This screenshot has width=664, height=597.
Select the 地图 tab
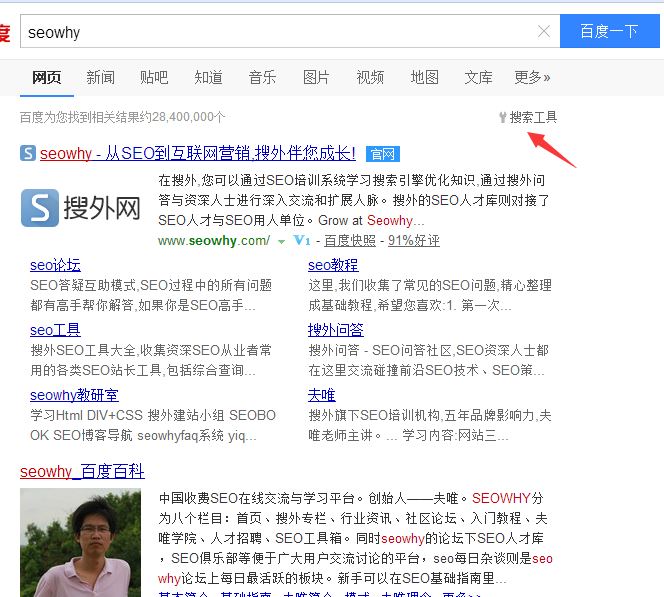[x=424, y=77]
